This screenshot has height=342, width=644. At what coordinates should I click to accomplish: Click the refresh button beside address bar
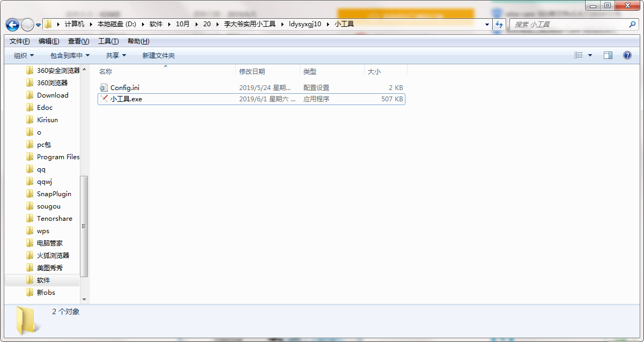[x=499, y=25]
